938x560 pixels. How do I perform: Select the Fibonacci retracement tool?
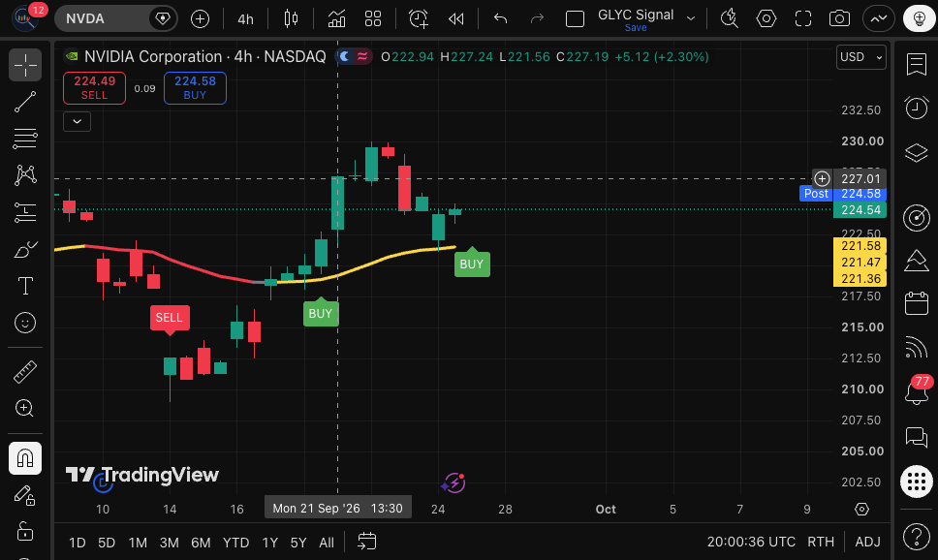pyautogui.click(x=25, y=139)
